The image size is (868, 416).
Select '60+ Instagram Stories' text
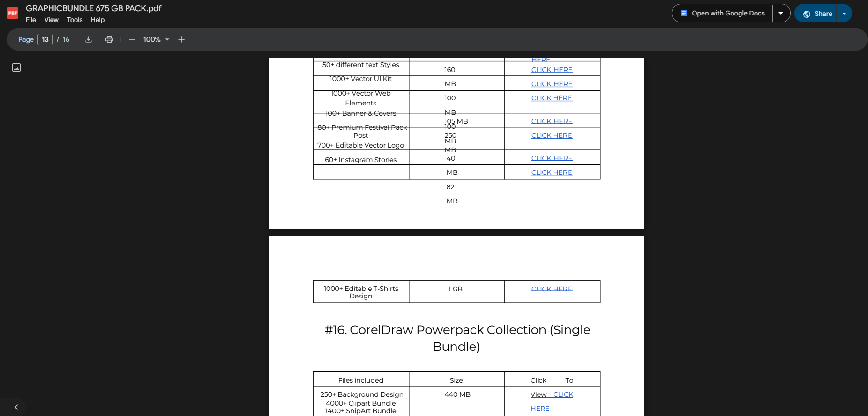click(361, 160)
